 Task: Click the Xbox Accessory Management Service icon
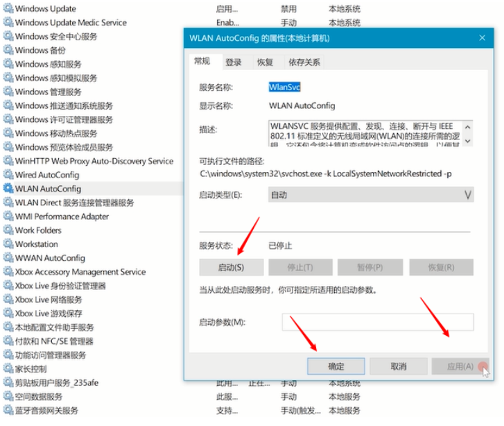[x=8, y=272]
